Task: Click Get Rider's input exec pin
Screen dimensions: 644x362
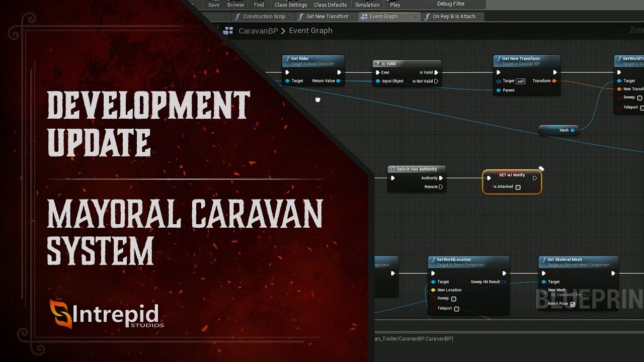Action: tap(287, 72)
